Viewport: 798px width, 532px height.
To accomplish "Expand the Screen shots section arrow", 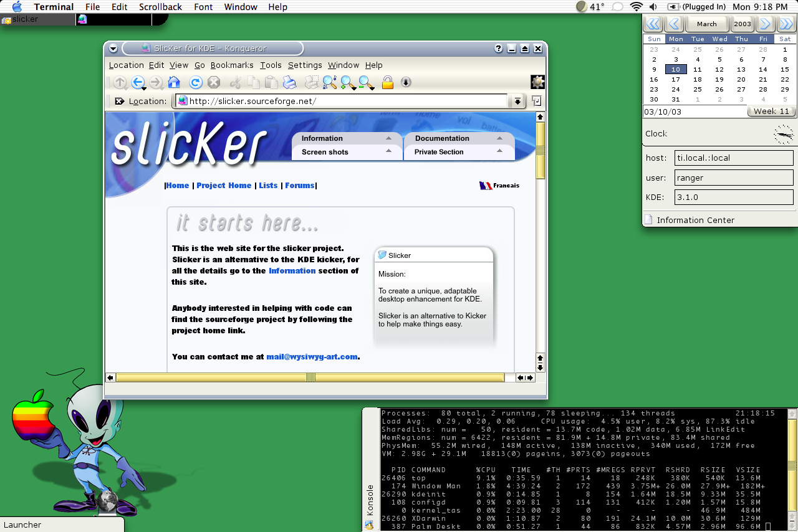I will [388, 151].
